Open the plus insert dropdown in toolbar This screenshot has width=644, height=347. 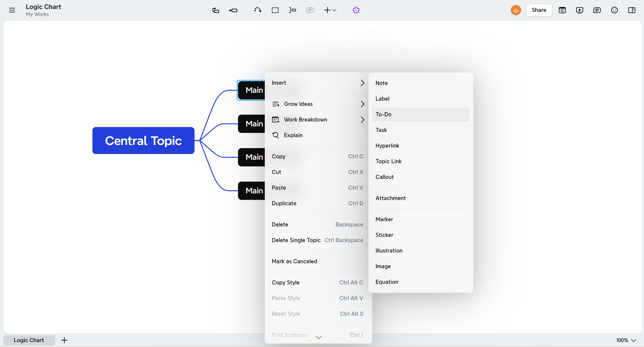330,10
